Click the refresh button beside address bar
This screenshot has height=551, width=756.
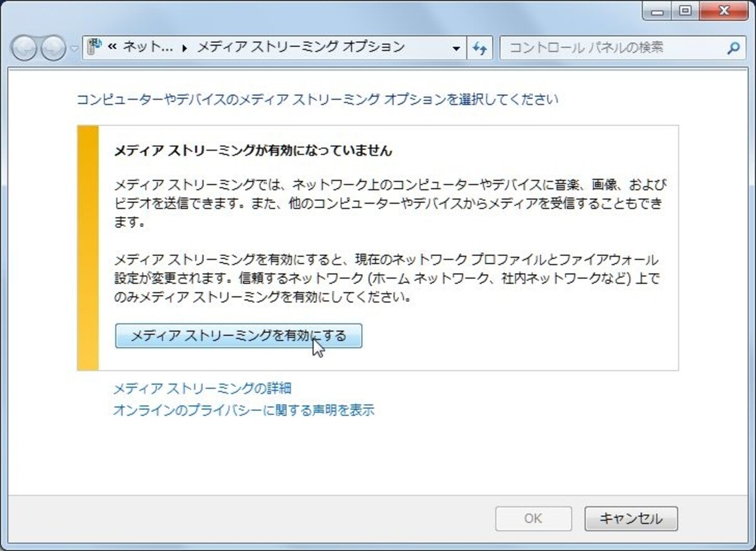(x=479, y=49)
